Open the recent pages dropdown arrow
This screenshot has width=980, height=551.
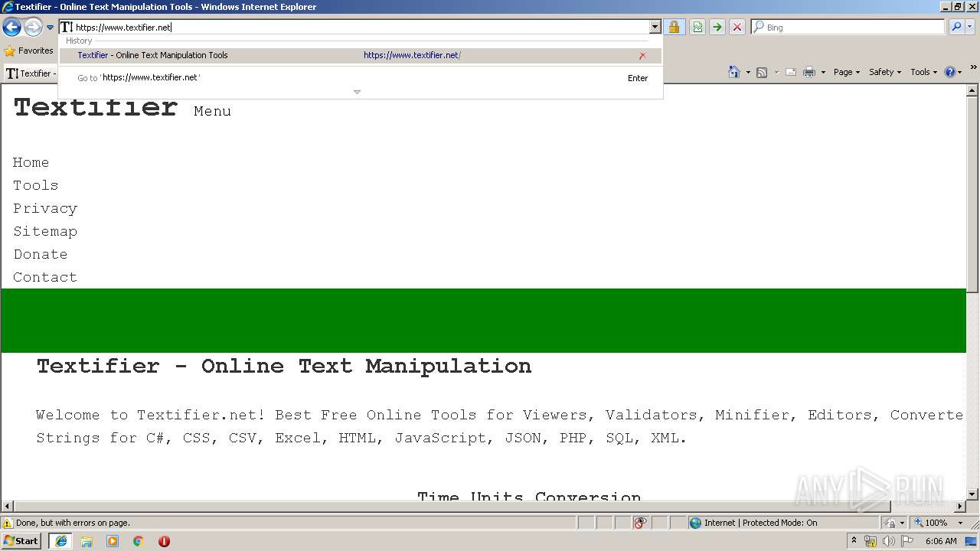(x=51, y=28)
